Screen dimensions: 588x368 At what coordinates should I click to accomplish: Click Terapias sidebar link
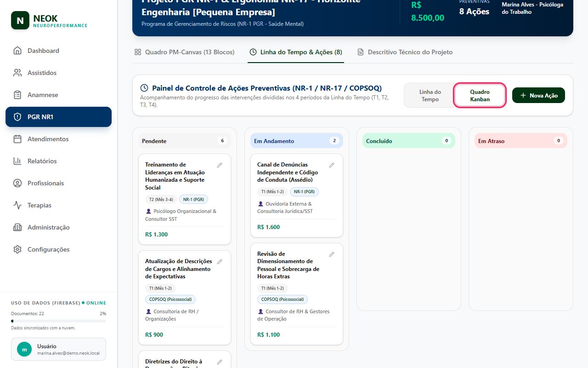point(58,205)
